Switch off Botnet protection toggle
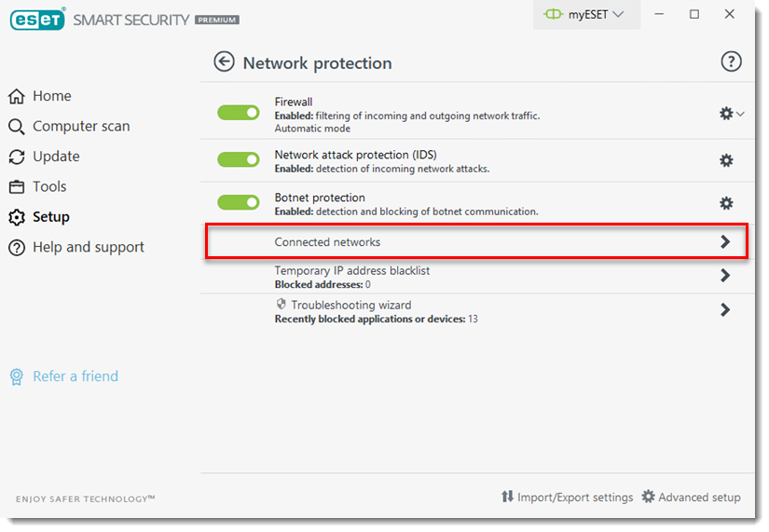Screen dimensions: 769x532 point(239,203)
